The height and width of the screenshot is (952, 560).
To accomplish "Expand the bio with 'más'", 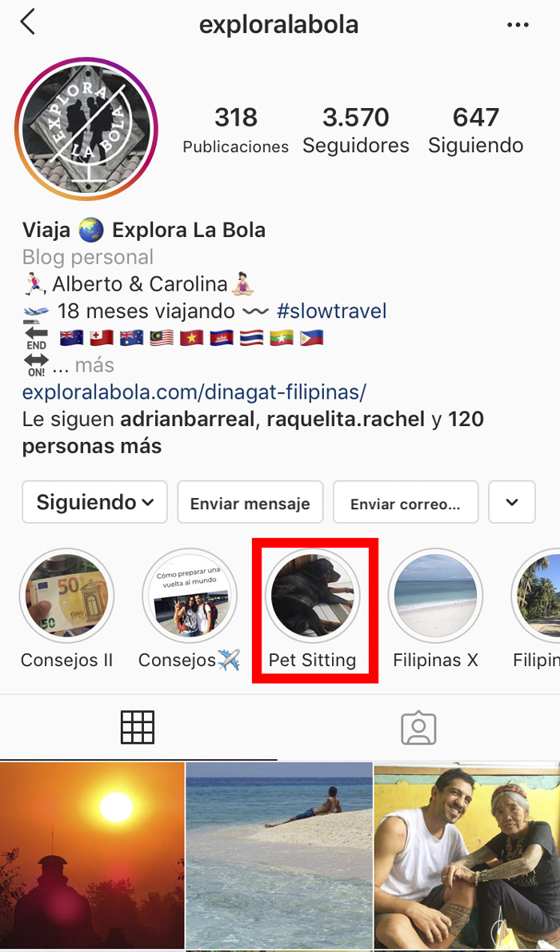I will click(x=94, y=365).
